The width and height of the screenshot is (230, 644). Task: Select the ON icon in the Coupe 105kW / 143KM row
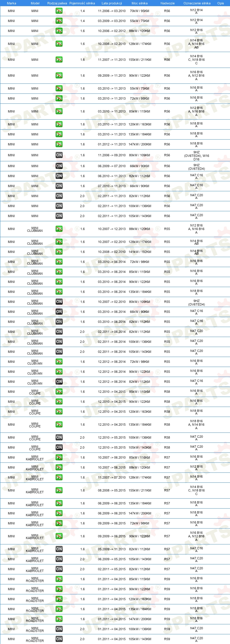(x=59, y=447)
